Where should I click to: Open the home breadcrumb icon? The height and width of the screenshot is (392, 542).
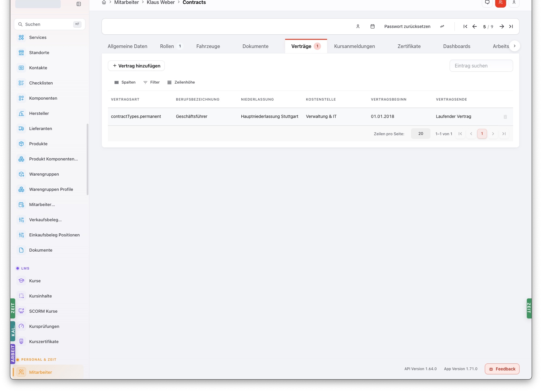104,2
